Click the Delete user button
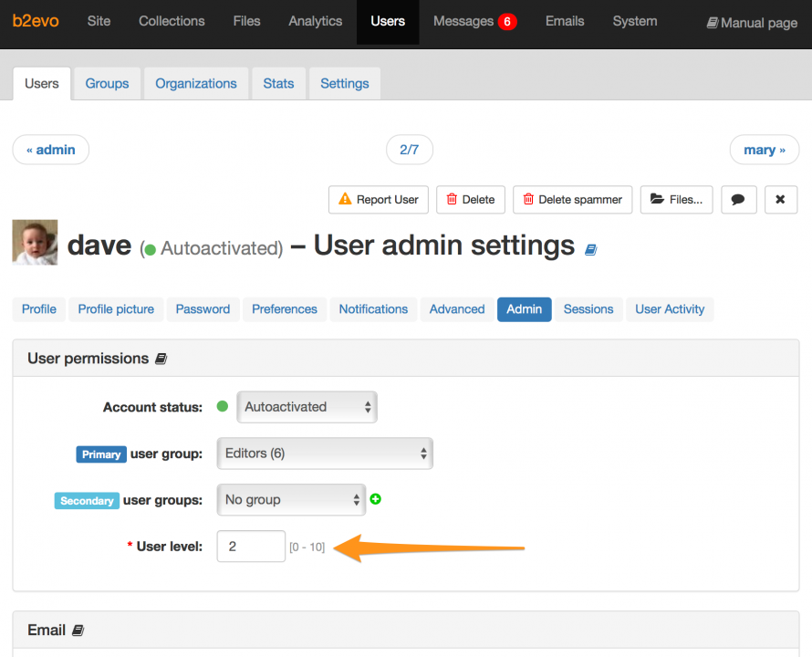Viewport: 812px width, 657px height. tap(471, 200)
